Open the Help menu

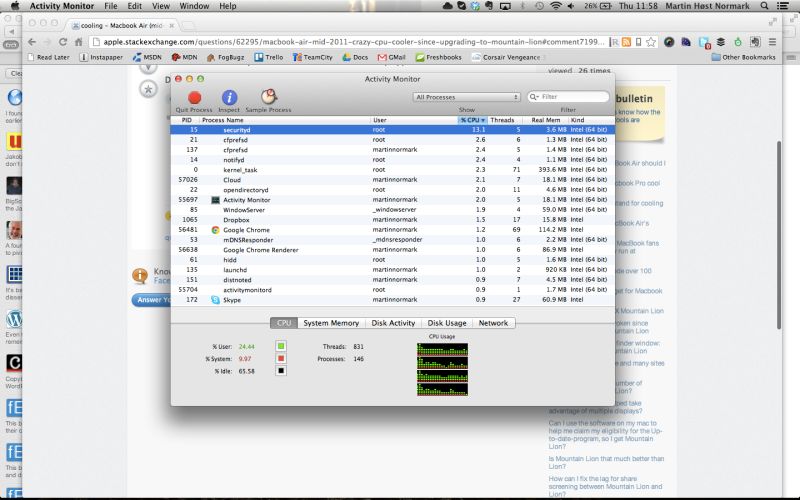click(x=228, y=6)
